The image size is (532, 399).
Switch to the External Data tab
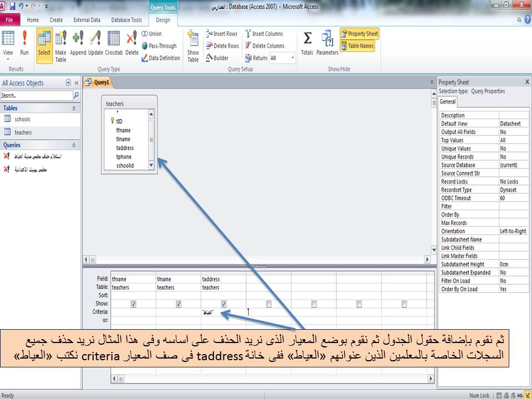tap(87, 20)
